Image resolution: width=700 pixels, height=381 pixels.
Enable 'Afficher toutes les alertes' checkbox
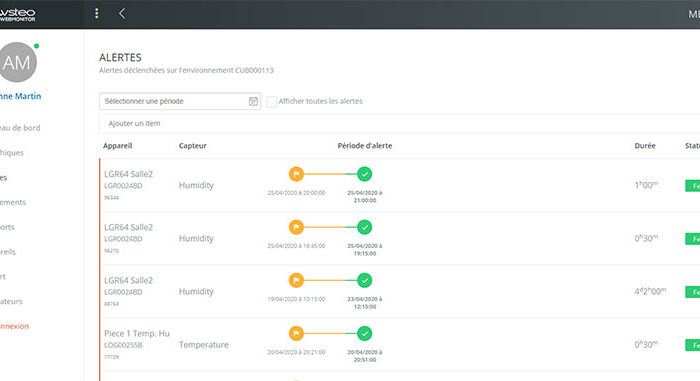[271, 101]
